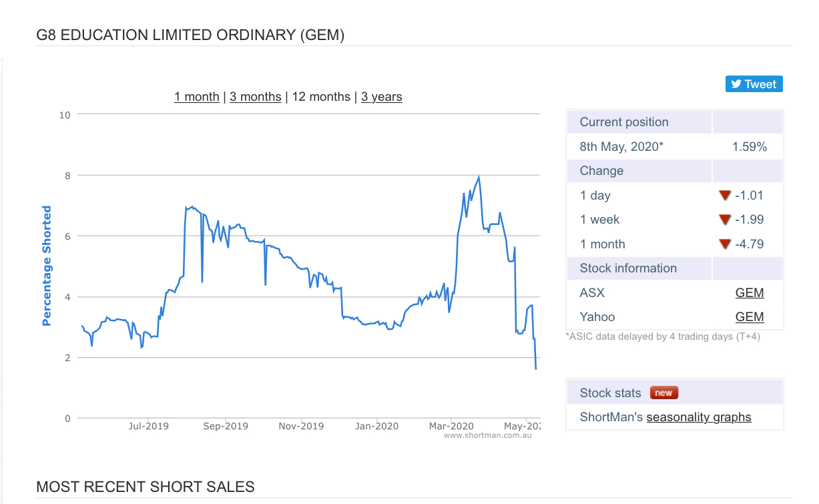
Task: Click the Stock stats header text
Action: click(610, 393)
